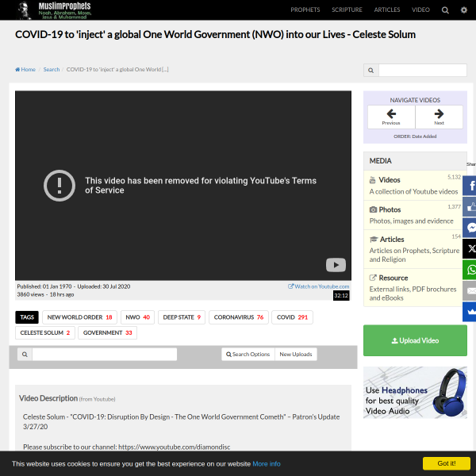
Task: Click the search magnifier icon in top navbar
Action: pyautogui.click(x=445, y=10)
